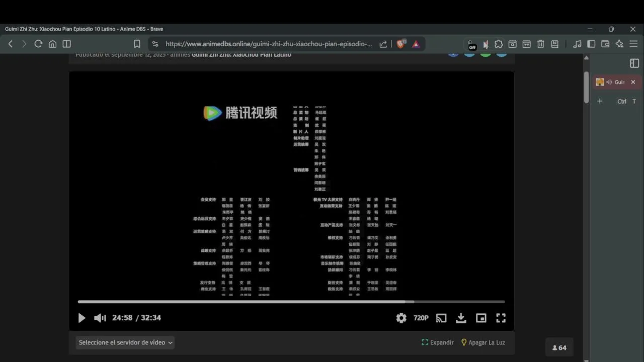
Task: Toggle the browser sidebar panel
Action: 591,44
